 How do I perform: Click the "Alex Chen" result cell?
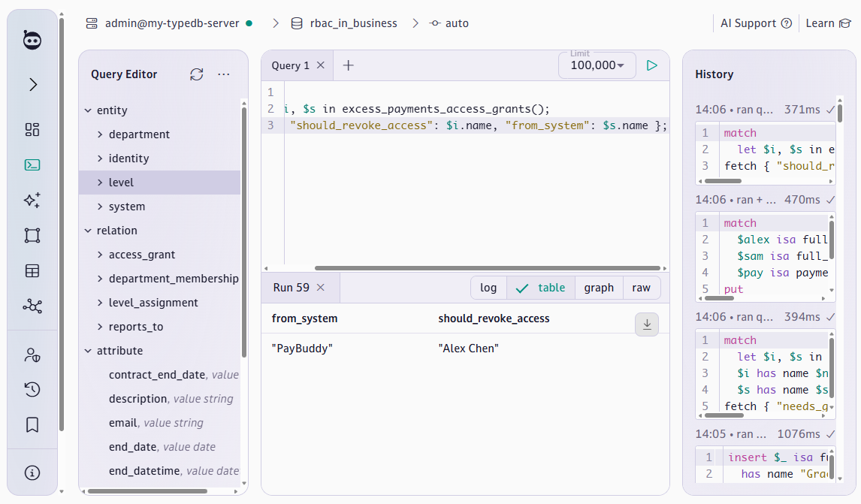[x=468, y=349]
